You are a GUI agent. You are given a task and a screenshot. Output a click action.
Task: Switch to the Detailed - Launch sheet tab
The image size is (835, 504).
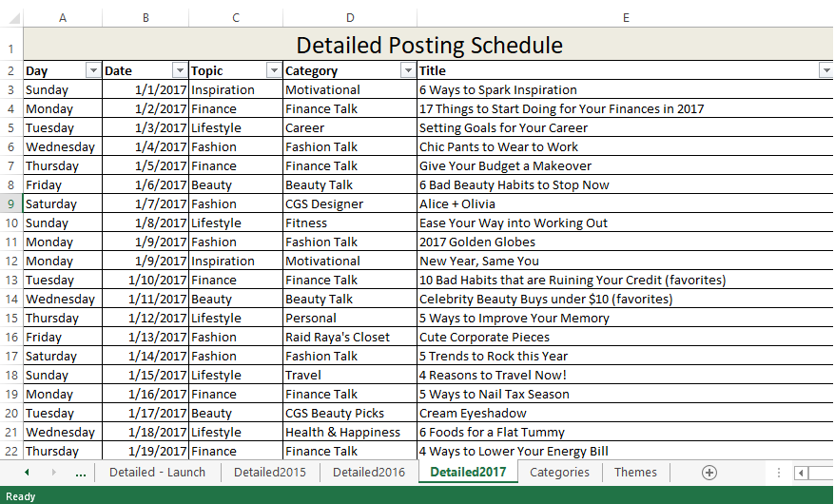pyautogui.click(x=157, y=472)
